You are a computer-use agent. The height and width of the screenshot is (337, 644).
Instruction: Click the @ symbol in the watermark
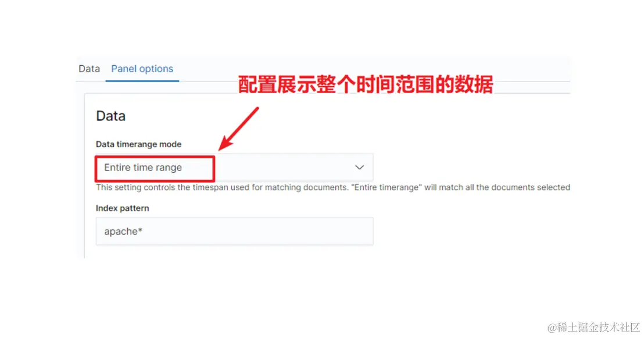coord(552,328)
